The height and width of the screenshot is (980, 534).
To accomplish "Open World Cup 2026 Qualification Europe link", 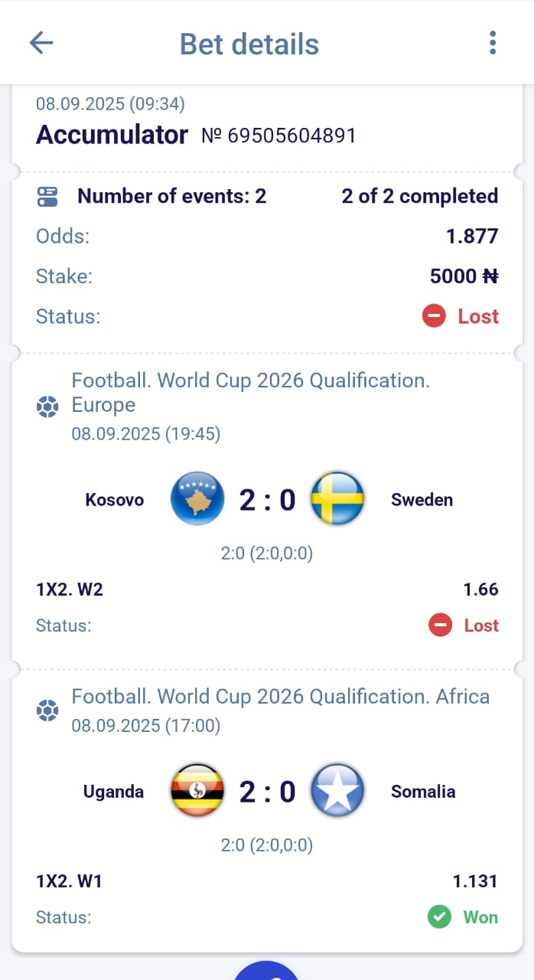I will pos(250,392).
